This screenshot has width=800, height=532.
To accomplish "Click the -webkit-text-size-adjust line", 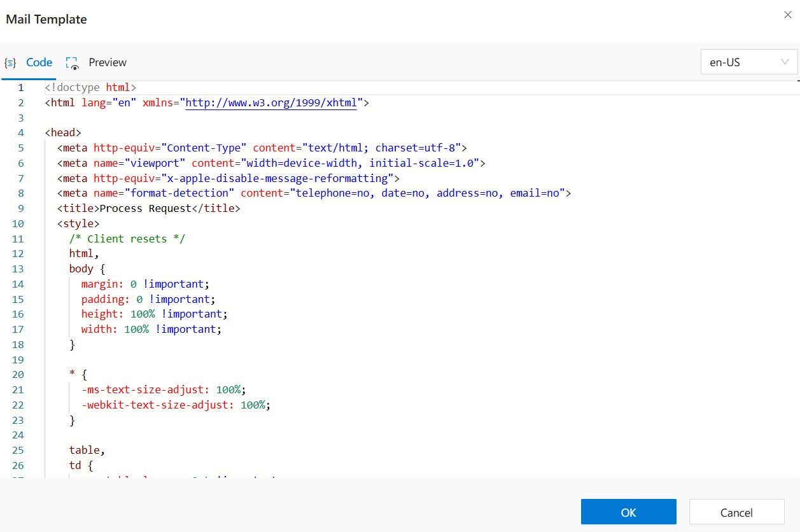I will (176, 405).
